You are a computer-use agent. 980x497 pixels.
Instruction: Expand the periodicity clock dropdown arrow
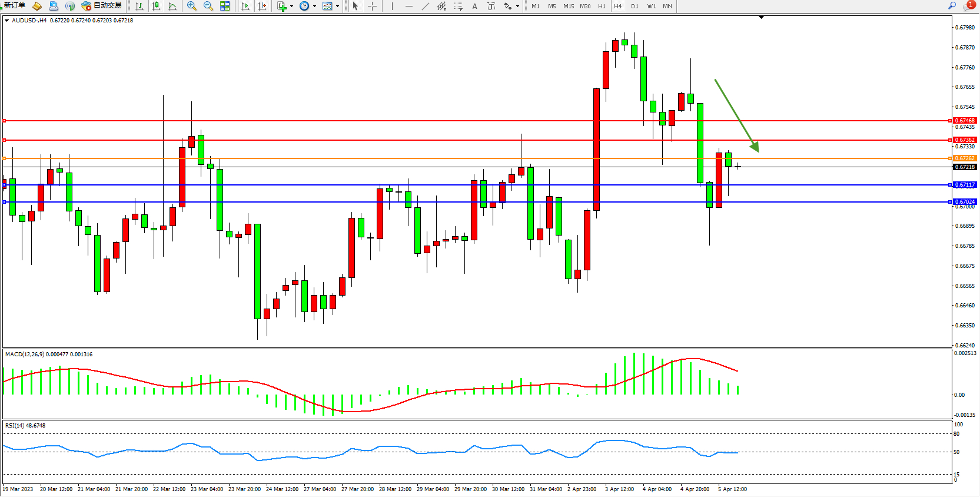(x=314, y=6)
